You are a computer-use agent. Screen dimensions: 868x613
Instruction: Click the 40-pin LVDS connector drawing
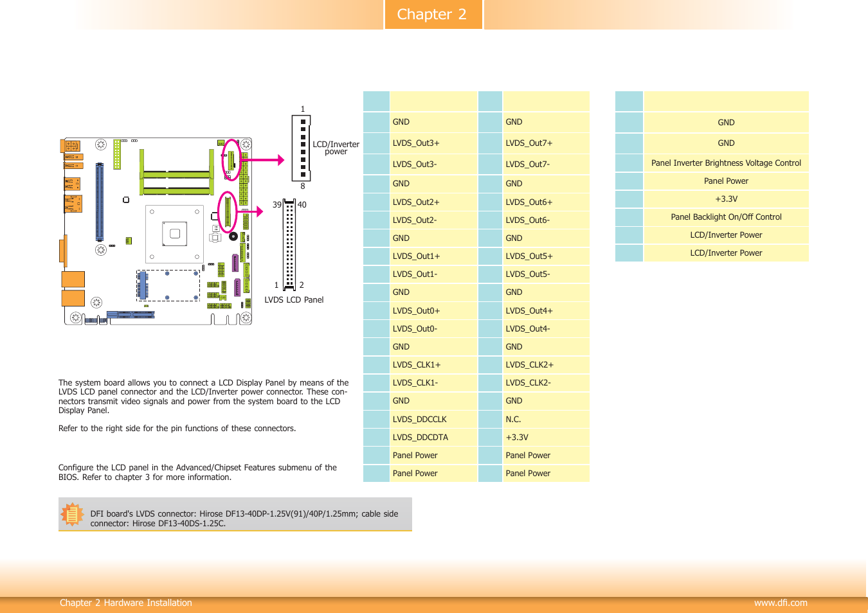289,244
